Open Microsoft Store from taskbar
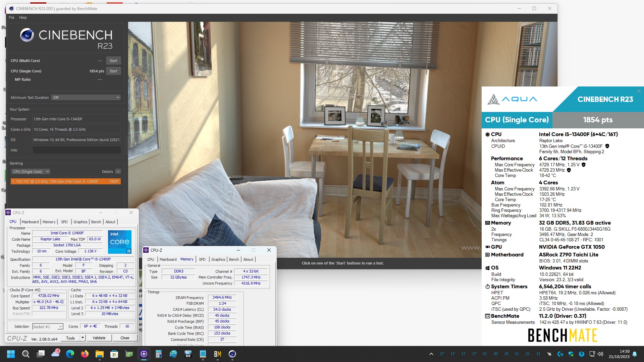The height and width of the screenshot is (362, 644). (114, 354)
